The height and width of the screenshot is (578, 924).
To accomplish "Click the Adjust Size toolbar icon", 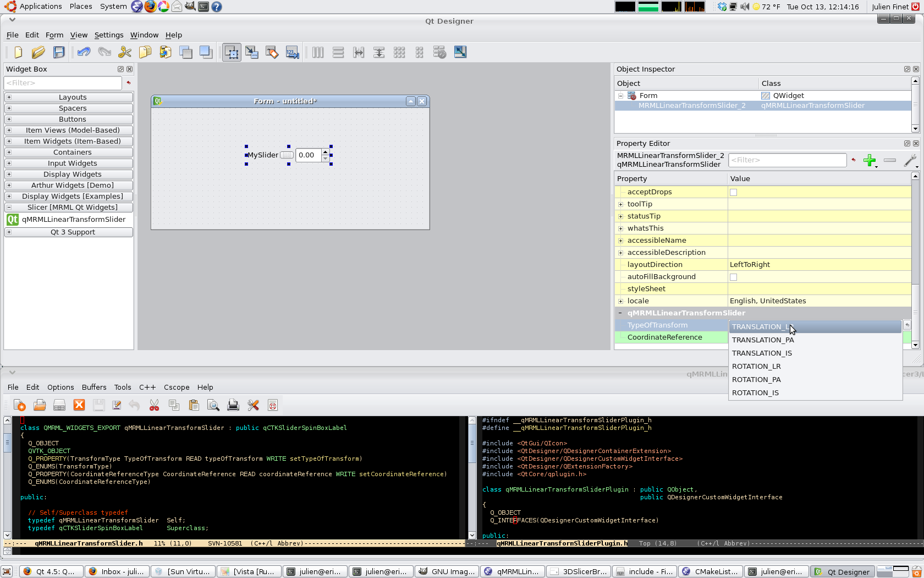I will coord(460,52).
